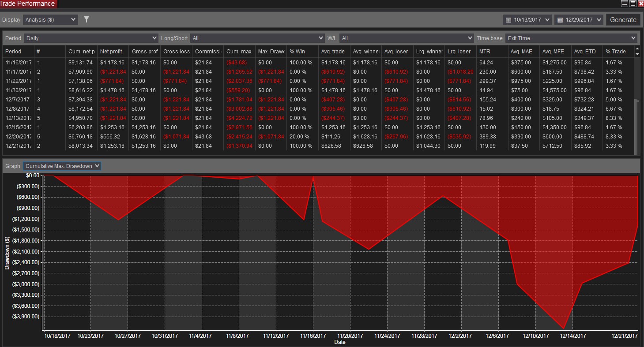Open the end date 12/29/2017 calendar picker
Image resolution: width=644 pixels, height=347 pixels.
[579, 20]
